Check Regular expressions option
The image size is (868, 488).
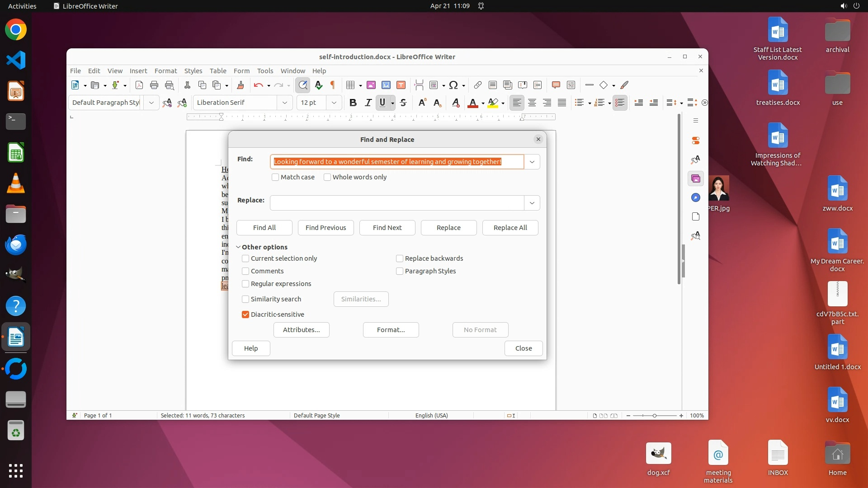[x=245, y=284]
